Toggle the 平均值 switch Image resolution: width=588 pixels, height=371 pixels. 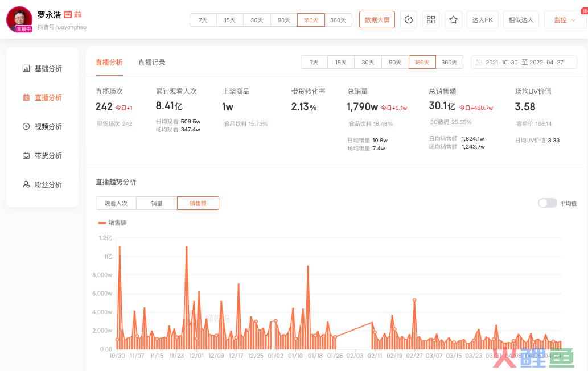547,203
